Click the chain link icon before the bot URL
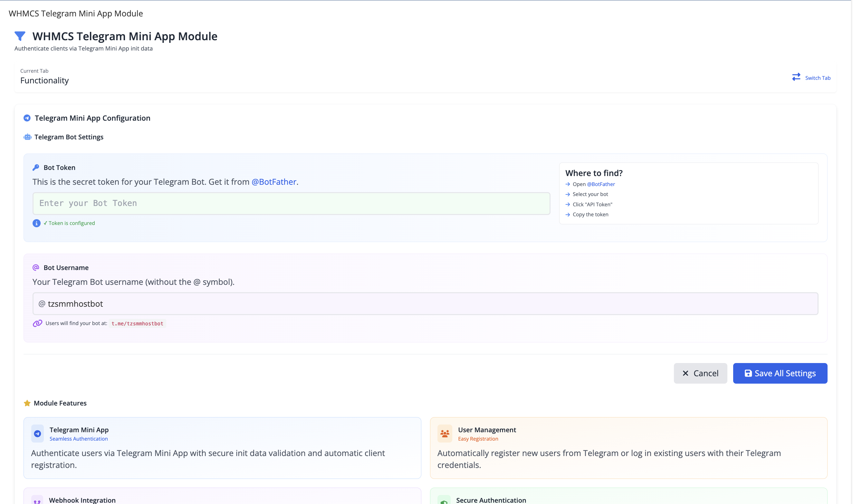 [x=37, y=323]
